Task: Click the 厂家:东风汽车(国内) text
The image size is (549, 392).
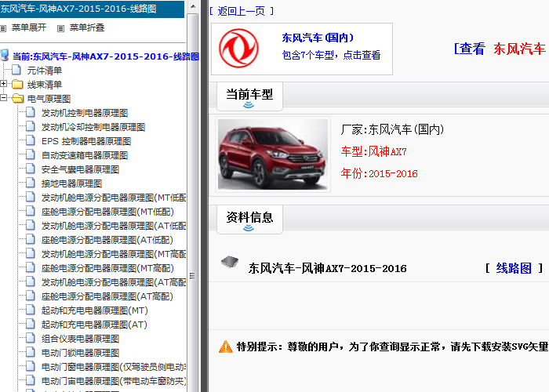Action: 392,130
